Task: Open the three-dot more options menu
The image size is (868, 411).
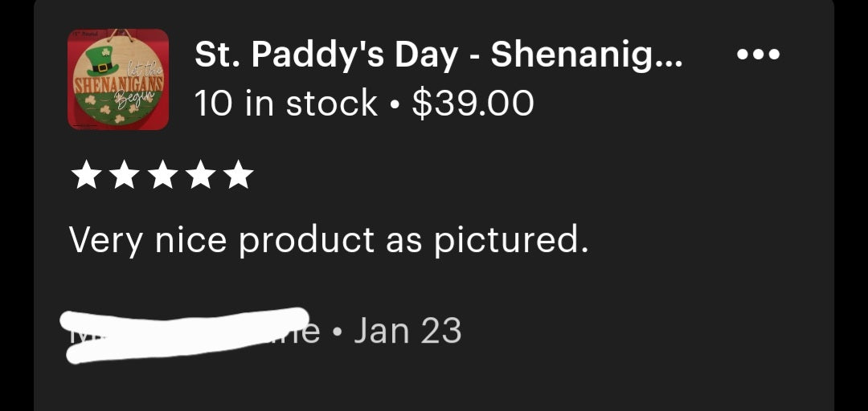Action: coord(757,55)
